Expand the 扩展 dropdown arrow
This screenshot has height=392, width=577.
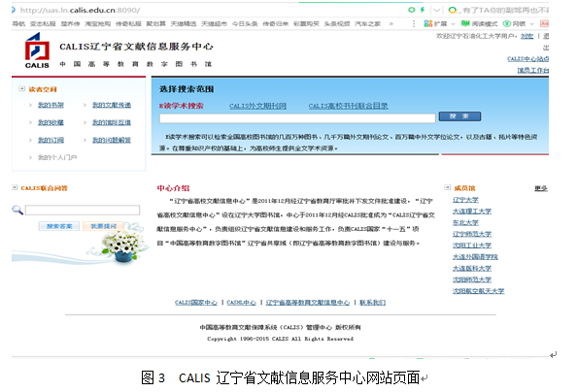point(453,24)
